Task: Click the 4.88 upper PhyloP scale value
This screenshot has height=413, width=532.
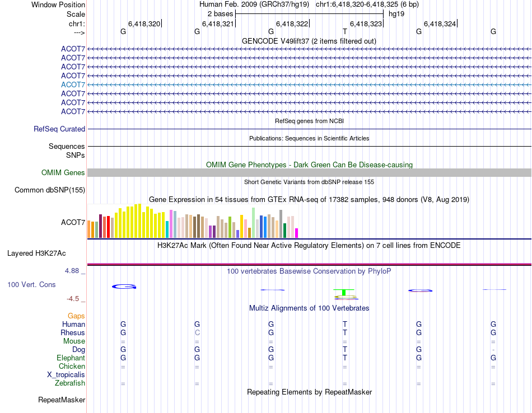Action: tap(72, 271)
